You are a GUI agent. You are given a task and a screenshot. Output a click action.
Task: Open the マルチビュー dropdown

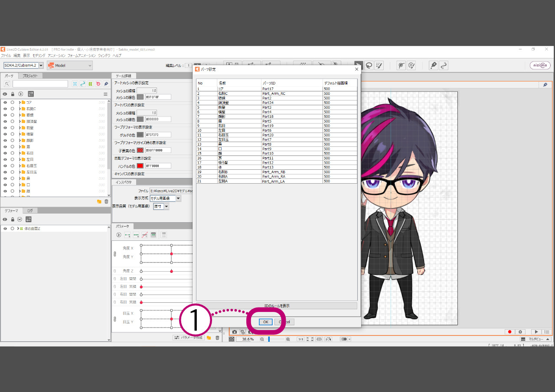535,339
